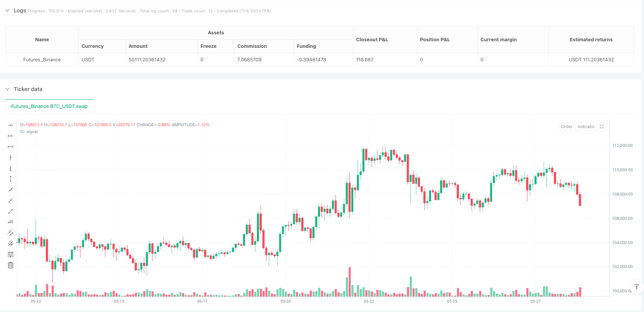The width and height of the screenshot is (644, 312).
Task: Collapse the Logs section
Action: [x=7, y=11]
